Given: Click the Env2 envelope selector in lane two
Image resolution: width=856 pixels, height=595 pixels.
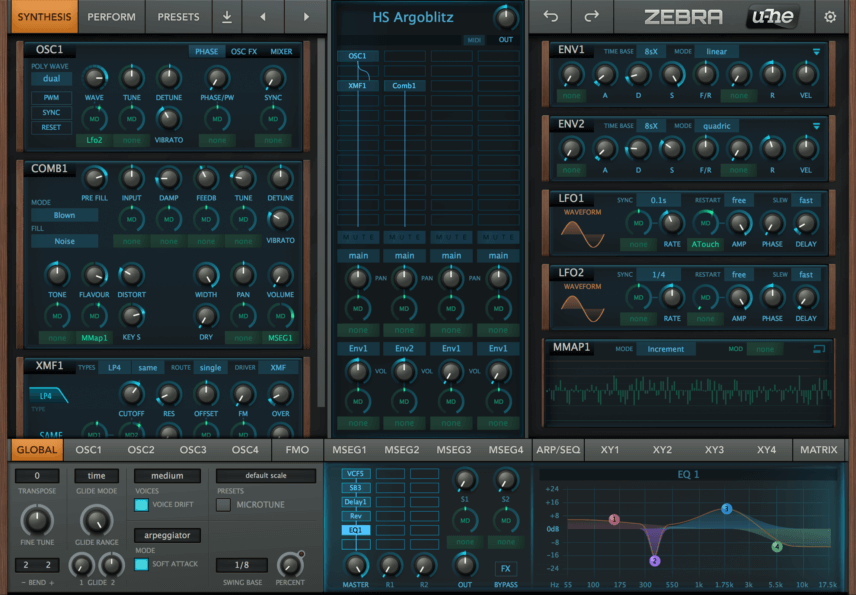Looking at the screenshot, I should coord(405,348).
